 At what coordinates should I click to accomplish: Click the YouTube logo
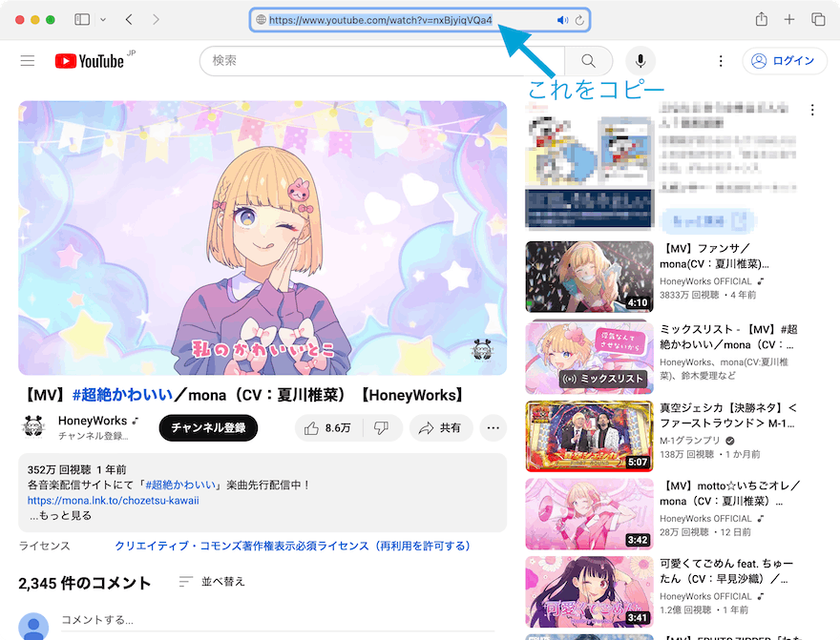[x=90, y=61]
